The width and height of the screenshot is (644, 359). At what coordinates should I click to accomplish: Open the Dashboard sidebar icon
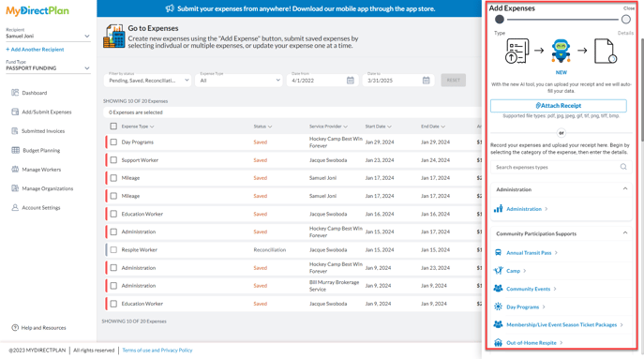(15, 93)
